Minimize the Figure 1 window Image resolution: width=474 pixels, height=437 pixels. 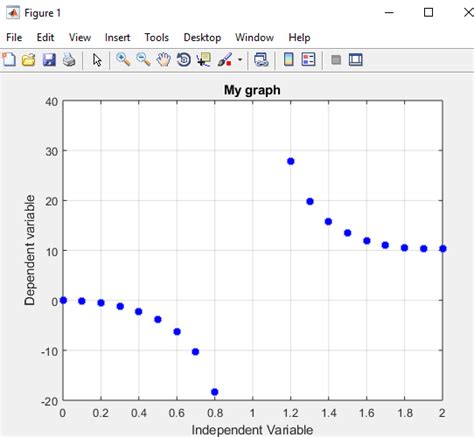tap(389, 13)
